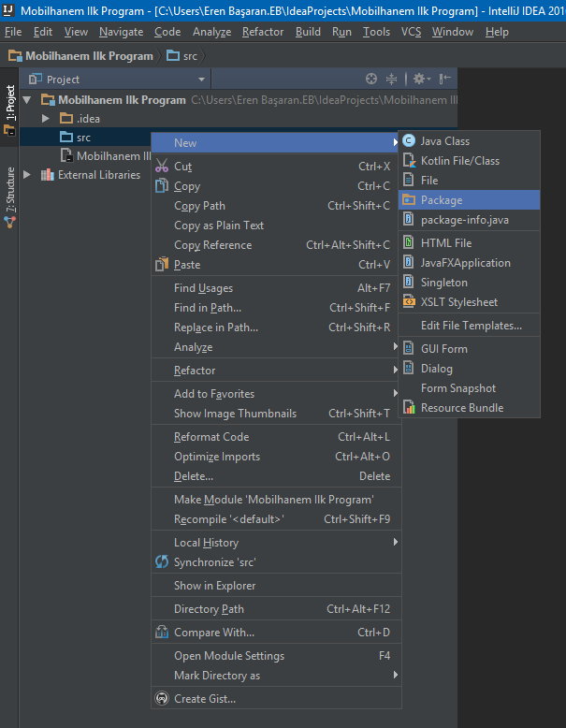The image size is (566, 728).
Task: Synchronize 'src' from the context menu
Action: pyautogui.click(x=276, y=562)
